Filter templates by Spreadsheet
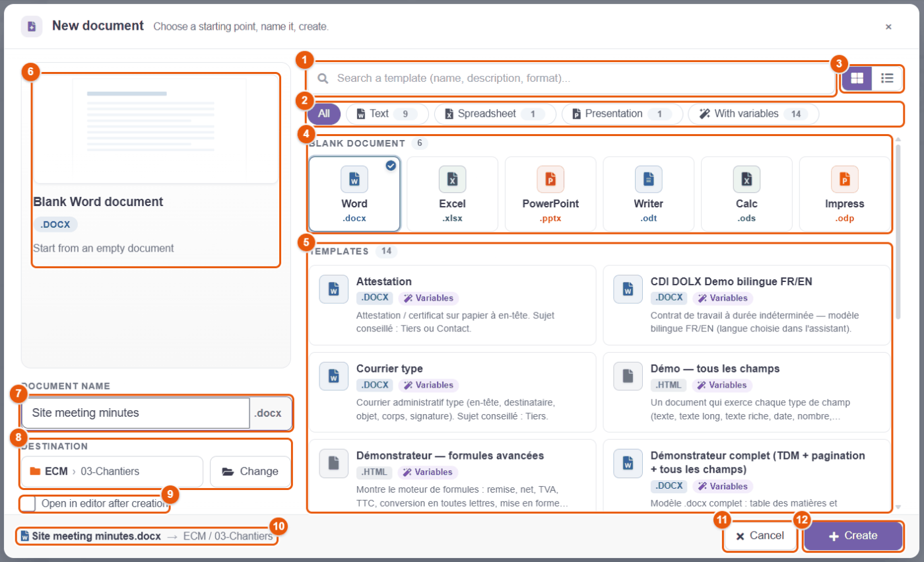 pyautogui.click(x=495, y=114)
